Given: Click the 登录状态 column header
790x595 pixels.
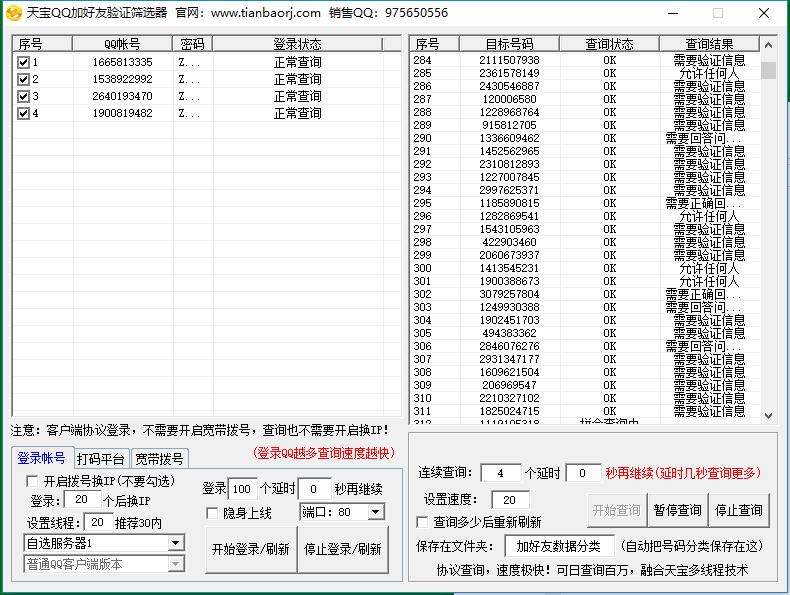Looking at the screenshot, I should click(297, 44).
